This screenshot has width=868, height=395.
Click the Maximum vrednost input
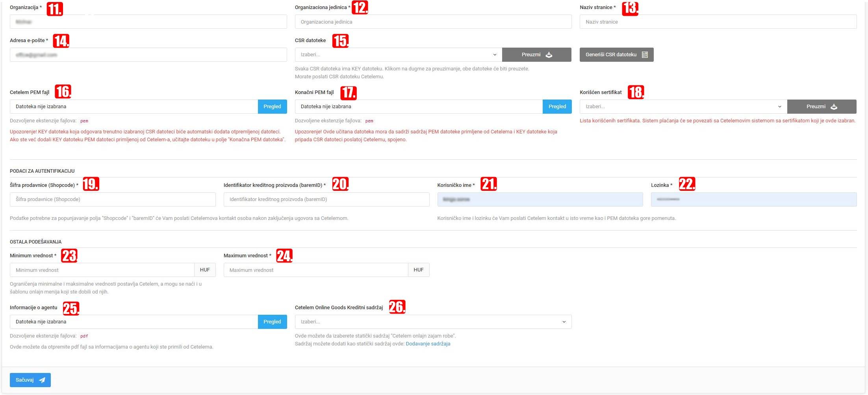(x=315, y=270)
